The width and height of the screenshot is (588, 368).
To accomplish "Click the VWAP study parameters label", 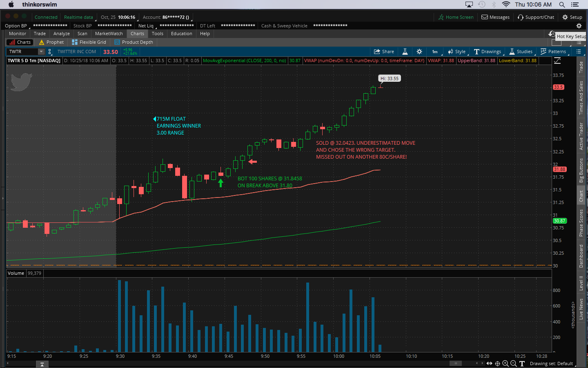I will [x=364, y=61].
